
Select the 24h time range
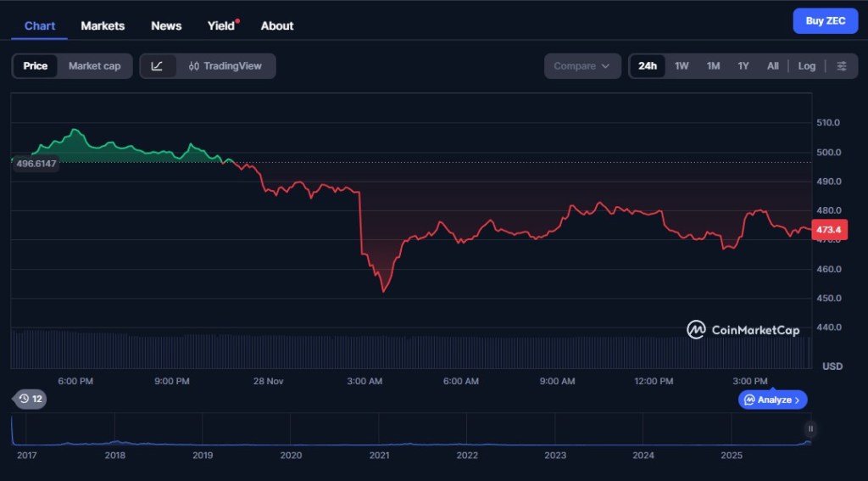click(648, 66)
